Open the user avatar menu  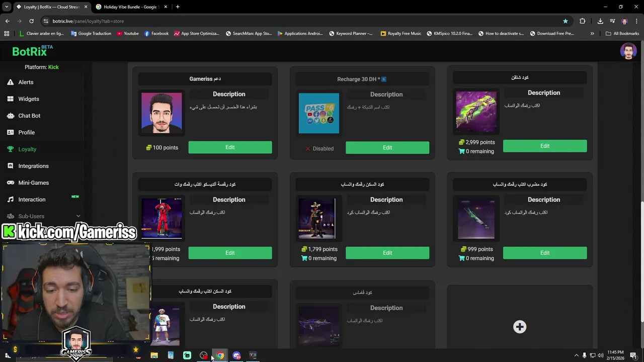(x=628, y=51)
